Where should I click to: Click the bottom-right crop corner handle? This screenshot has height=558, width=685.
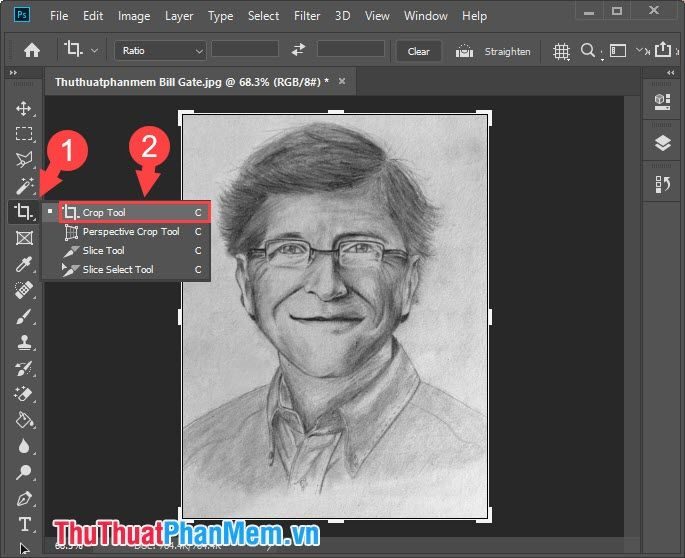pos(484,516)
